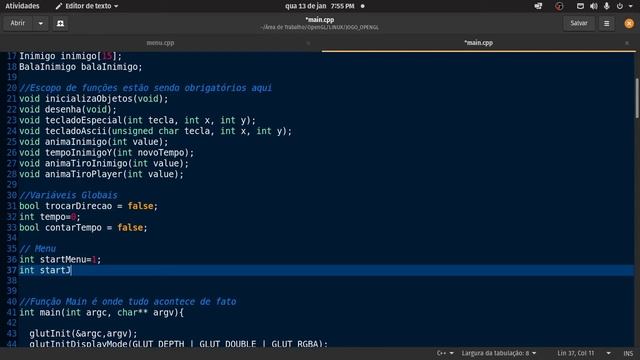
Task: Create a new document with the toolbar icon
Action: coord(60,23)
